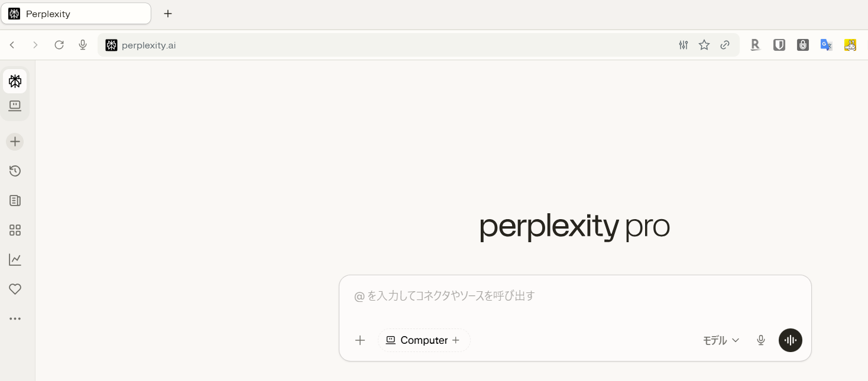Switch to the Perplexity browser tab

coord(76,14)
